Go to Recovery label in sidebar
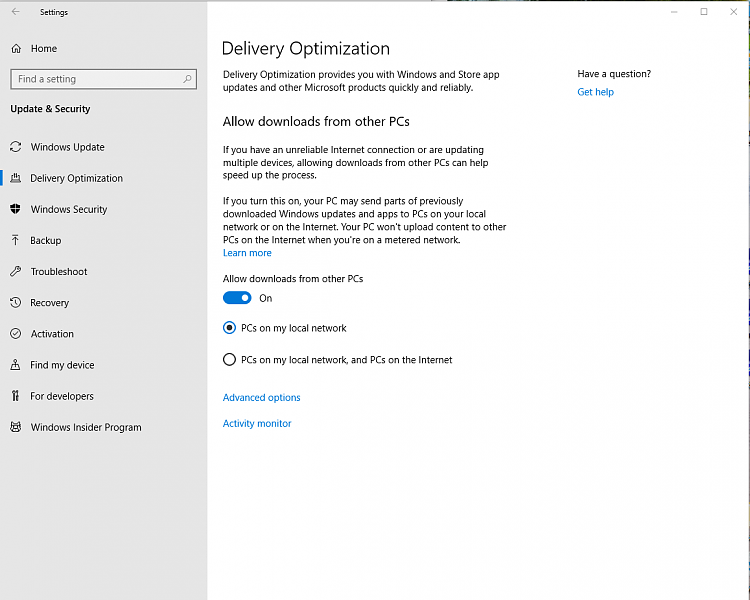 [x=49, y=302]
